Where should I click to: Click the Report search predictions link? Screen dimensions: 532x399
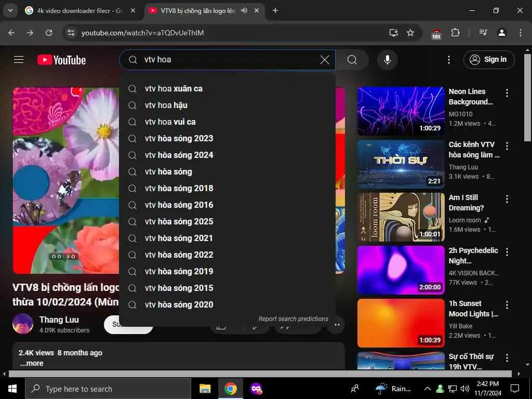293,319
